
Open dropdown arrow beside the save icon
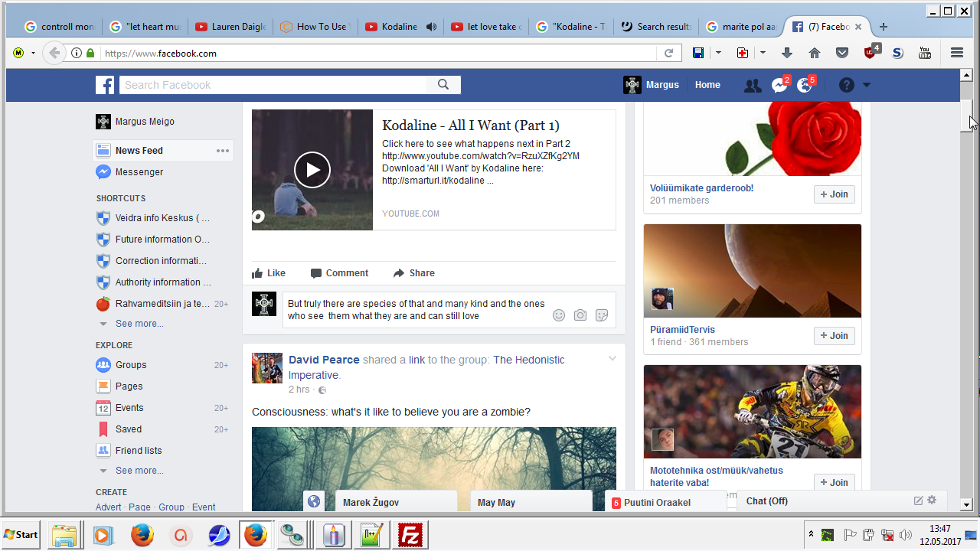[718, 53]
